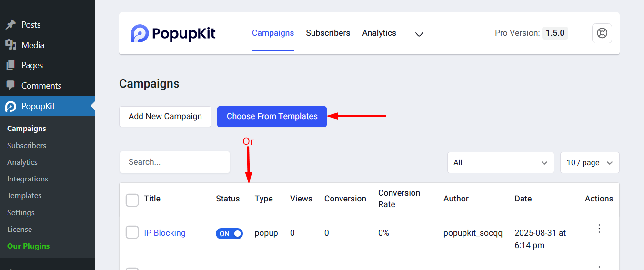Open Analytics in sidebar submenu
The height and width of the screenshot is (270, 644).
click(22, 162)
